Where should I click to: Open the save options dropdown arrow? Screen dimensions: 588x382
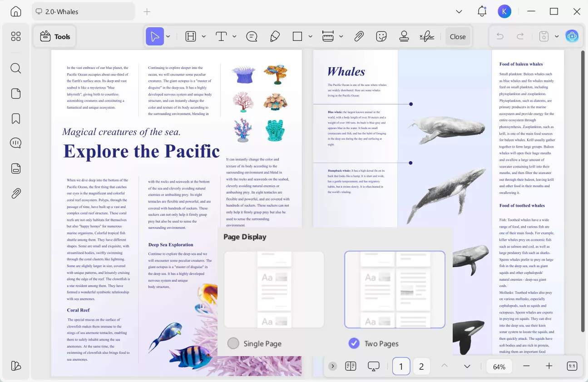(557, 37)
